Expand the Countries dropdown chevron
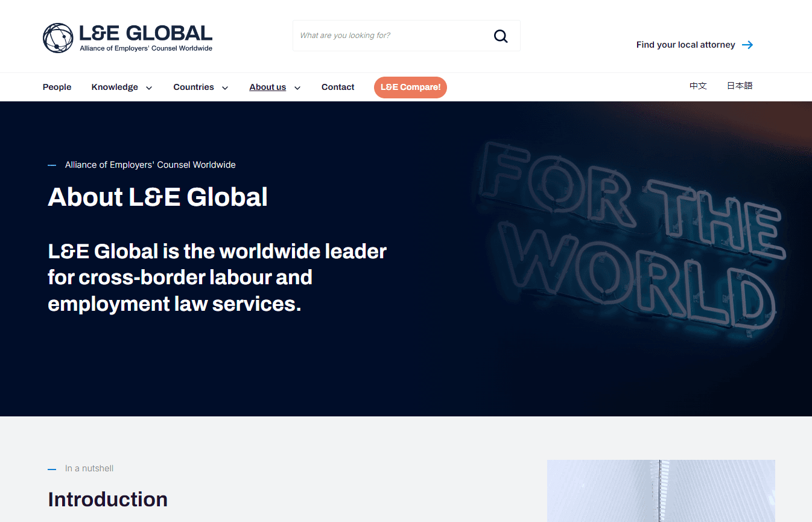Screen dimensions: 812x522 (225, 88)
